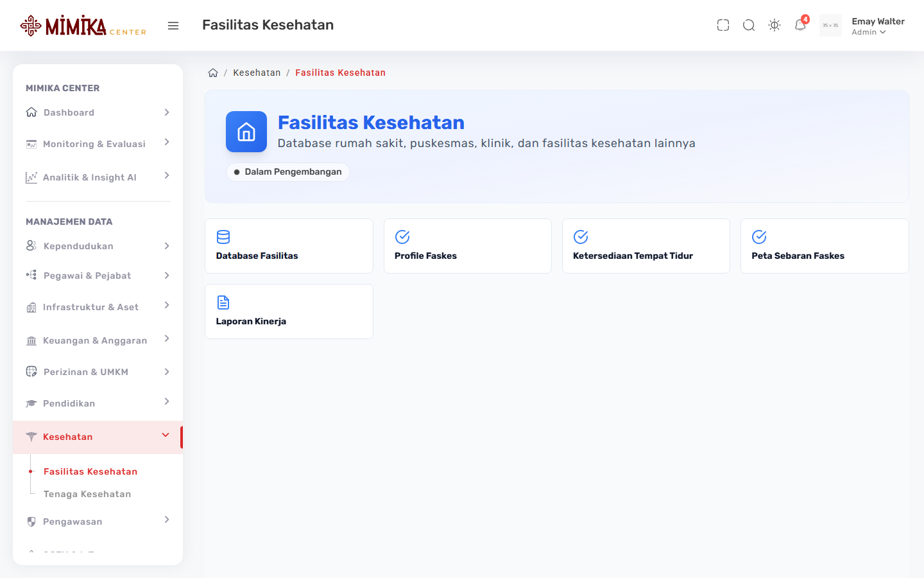The width and height of the screenshot is (924, 578).
Task: Click Fasilitas Kesehatan breadcrumb text
Action: click(340, 73)
